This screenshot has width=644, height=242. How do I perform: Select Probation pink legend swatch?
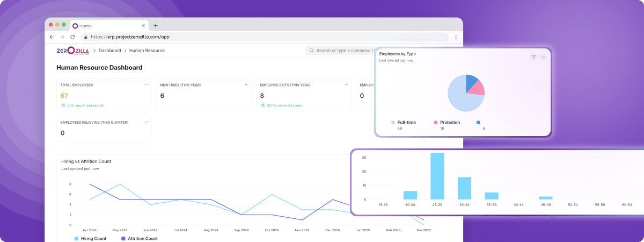[436, 123]
